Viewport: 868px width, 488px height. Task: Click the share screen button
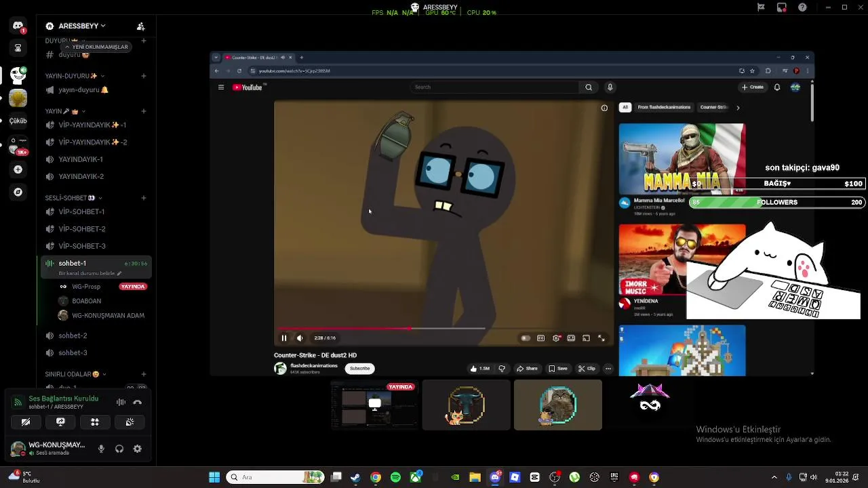tap(60, 422)
